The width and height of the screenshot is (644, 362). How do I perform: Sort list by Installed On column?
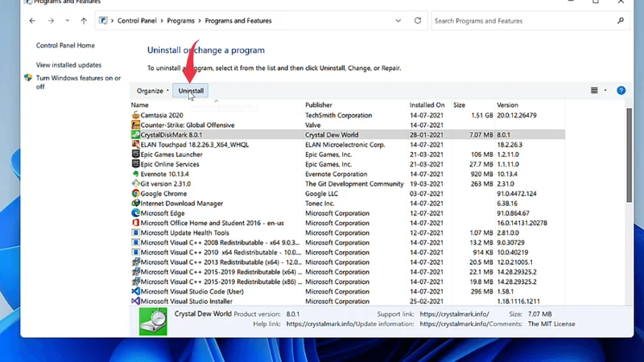coord(427,105)
